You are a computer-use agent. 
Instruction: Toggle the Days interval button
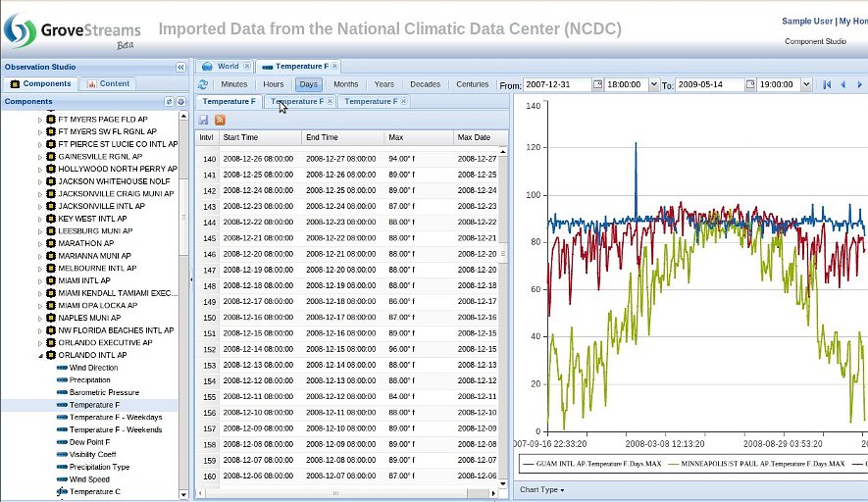[309, 85]
